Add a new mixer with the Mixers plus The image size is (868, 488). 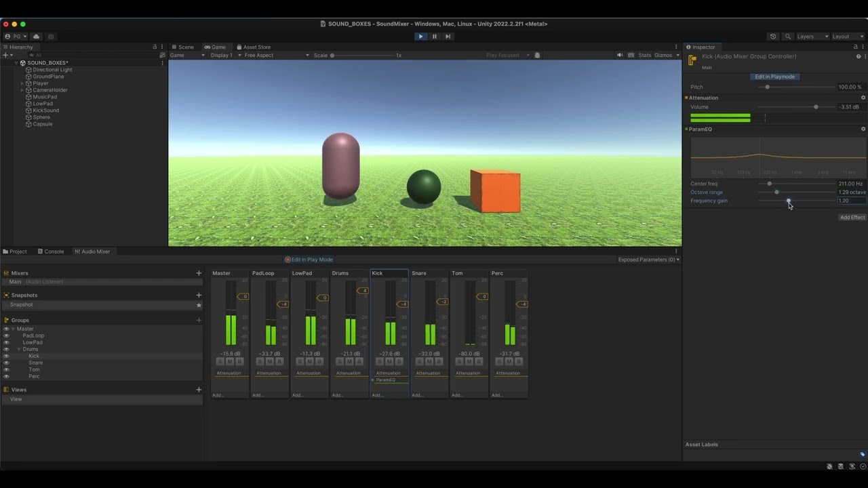[x=199, y=273]
